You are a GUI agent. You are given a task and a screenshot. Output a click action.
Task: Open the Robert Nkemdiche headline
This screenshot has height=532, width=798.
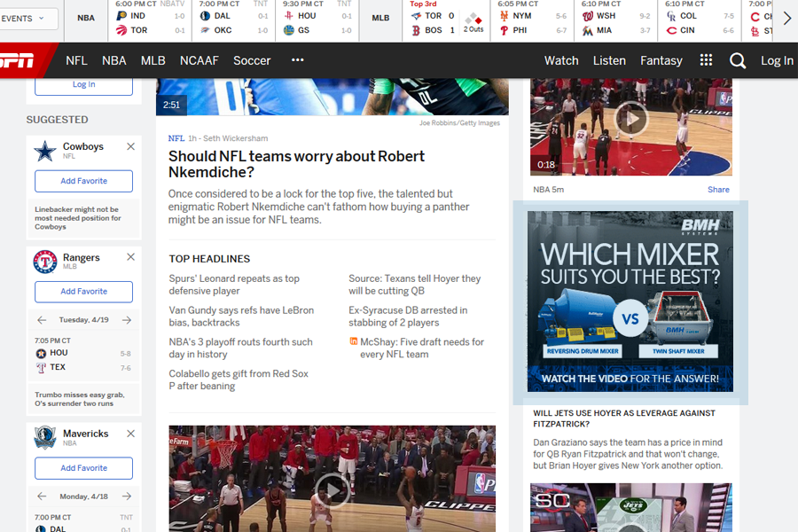pyautogui.click(x=296, y=164)
